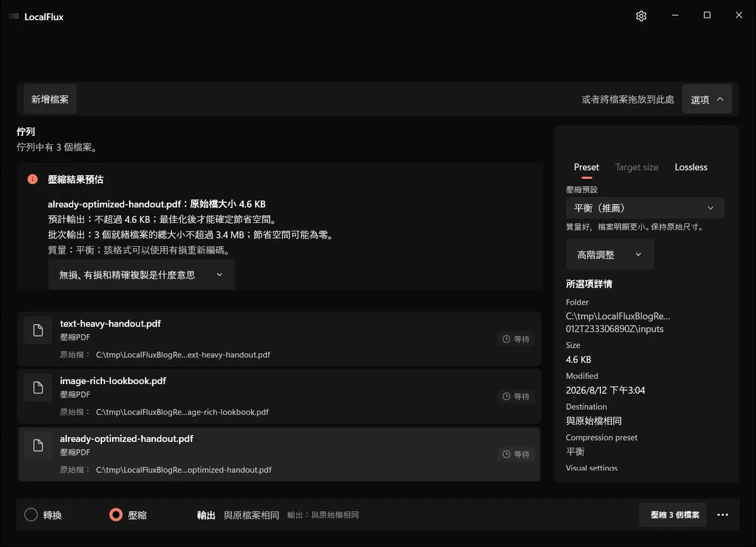Switch to the Target size tab

point(637,167)
